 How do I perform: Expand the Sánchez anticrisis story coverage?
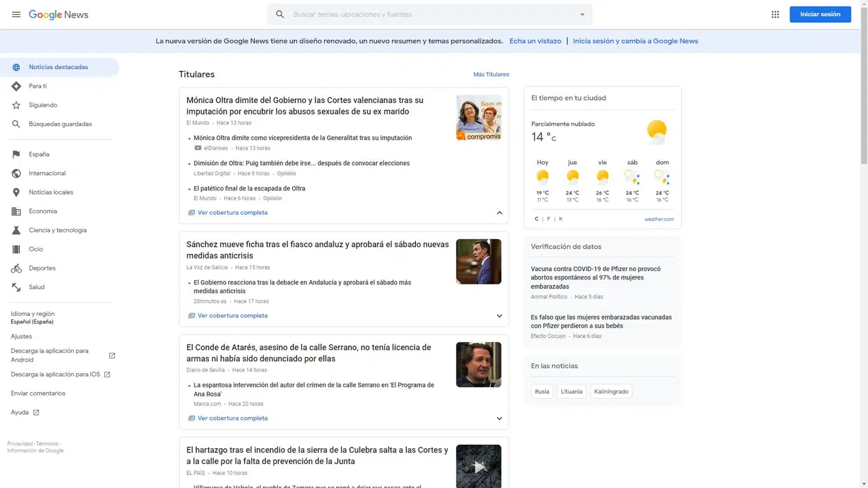pos(499,315)
